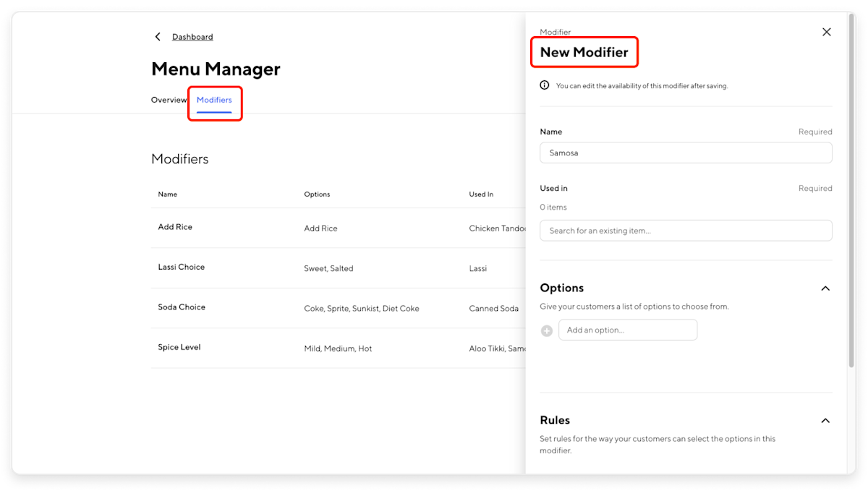Click the Search for an existing item field
The image size is (868, 496).
coord(686,231)
